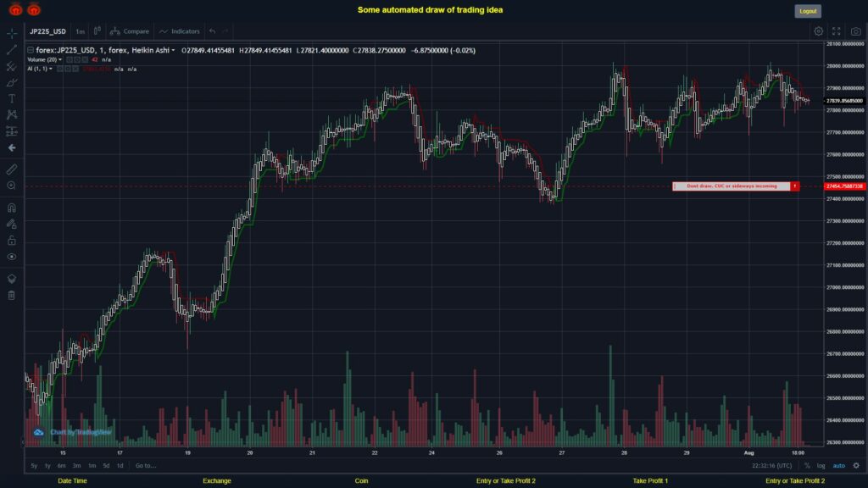Screen dimensions: 868x488
Task: Open second control icon on the Volume legend
Action: (77, 60)
